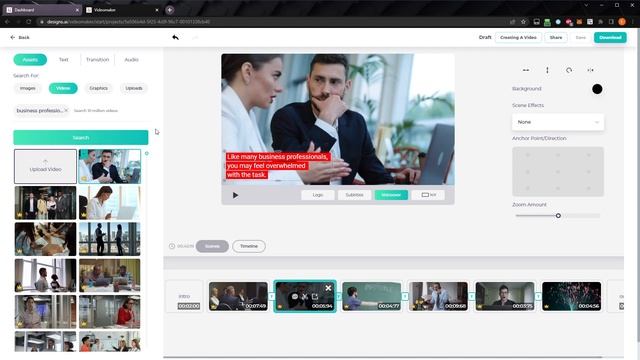Switch to Scenes view toggle
Viewport: 640px width, 360px height.
(212, 246)
